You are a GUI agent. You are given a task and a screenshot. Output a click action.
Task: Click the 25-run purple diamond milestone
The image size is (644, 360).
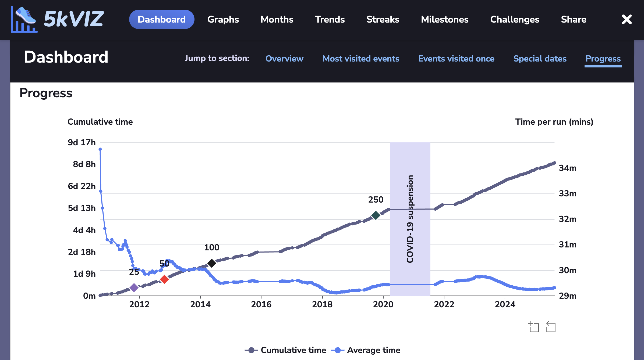click(x=134, y=287)
